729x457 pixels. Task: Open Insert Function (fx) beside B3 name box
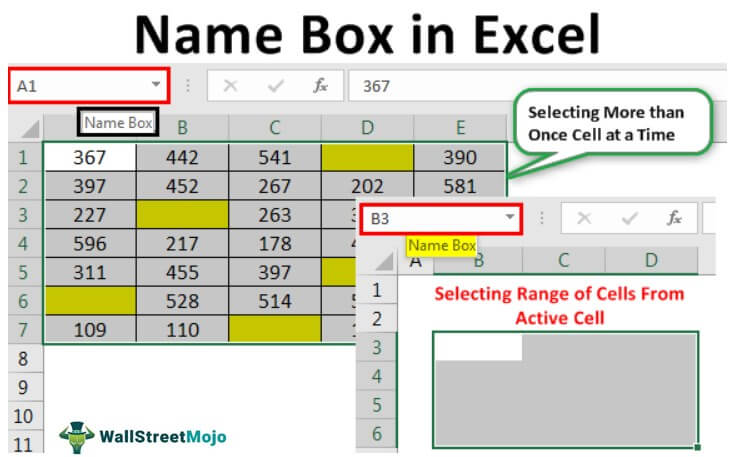[675, 218]
